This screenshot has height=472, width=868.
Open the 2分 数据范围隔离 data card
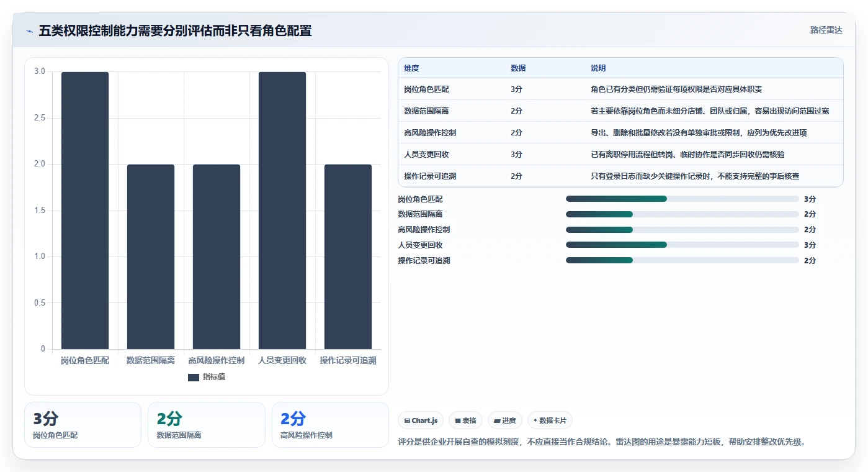point(207,425)
